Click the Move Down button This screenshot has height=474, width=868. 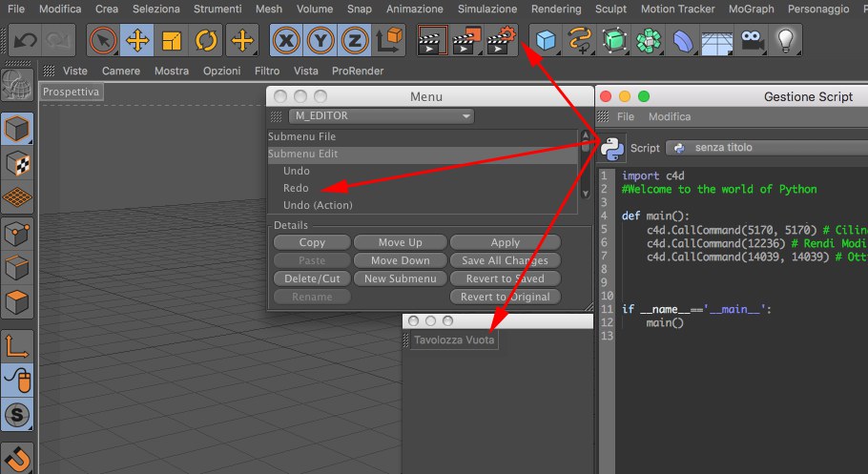click(401, 260)
